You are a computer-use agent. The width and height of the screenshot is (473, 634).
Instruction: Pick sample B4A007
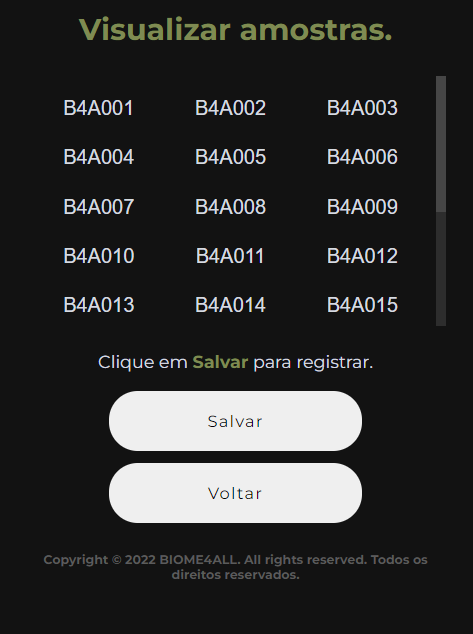click(99, 207)
